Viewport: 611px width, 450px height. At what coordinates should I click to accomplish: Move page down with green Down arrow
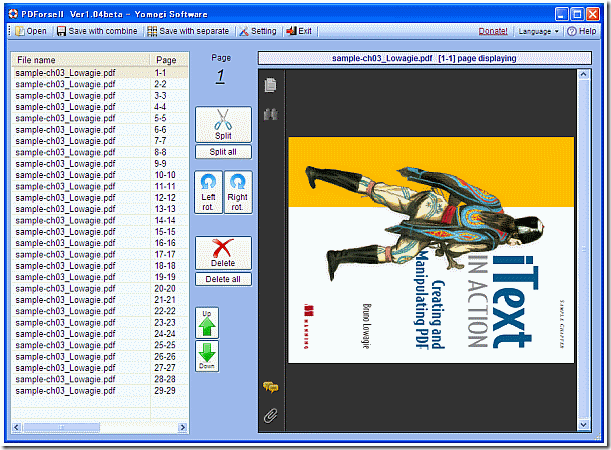207,357
